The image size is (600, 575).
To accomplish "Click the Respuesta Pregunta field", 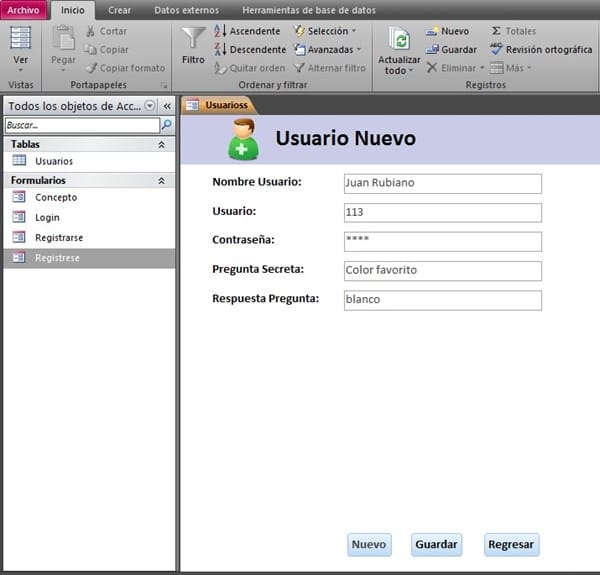I will coord(443,300).
